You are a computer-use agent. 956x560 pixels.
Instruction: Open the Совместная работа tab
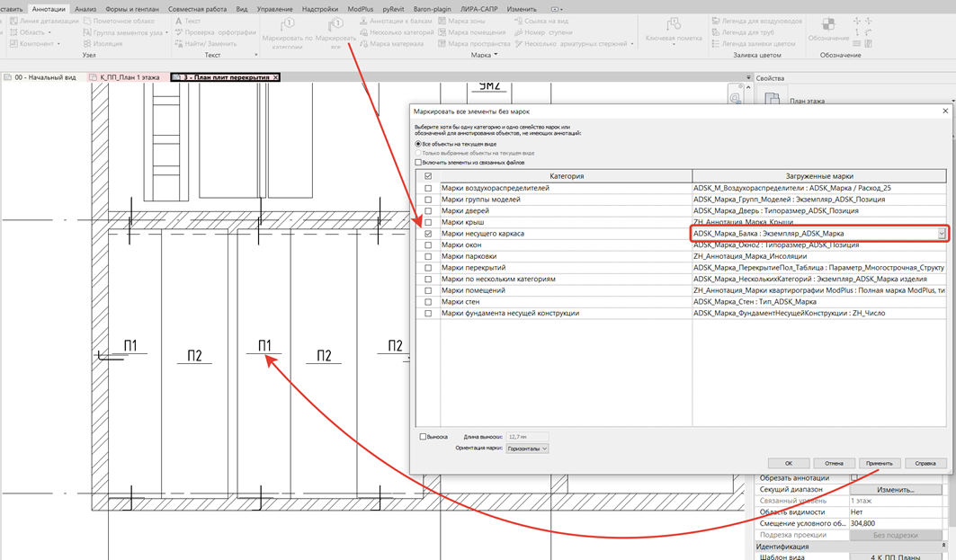click(197, 9)
